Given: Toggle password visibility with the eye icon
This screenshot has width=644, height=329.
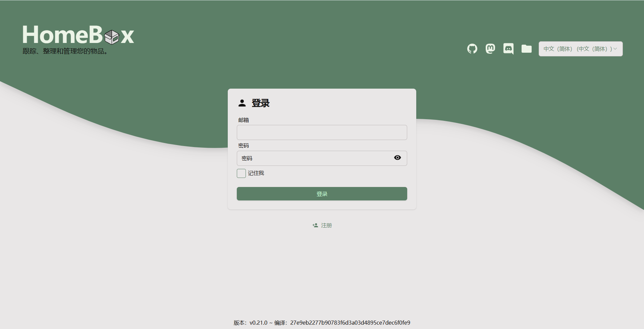Looking at the screenshot, I should click(397, 157).
